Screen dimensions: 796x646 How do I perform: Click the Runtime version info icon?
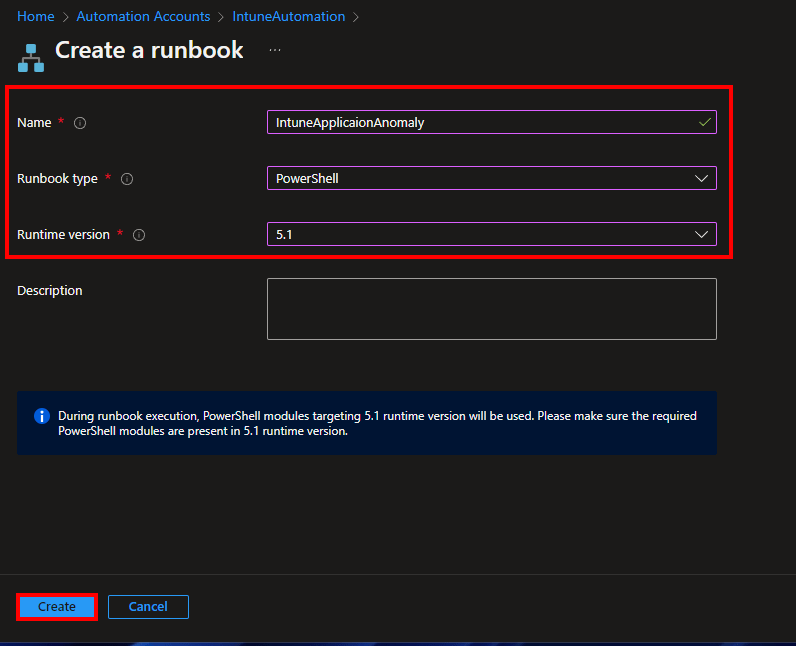[x=139, y=235]
